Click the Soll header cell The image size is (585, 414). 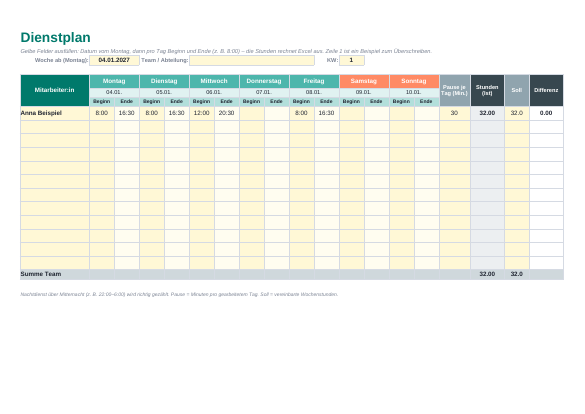coord(517,90)
